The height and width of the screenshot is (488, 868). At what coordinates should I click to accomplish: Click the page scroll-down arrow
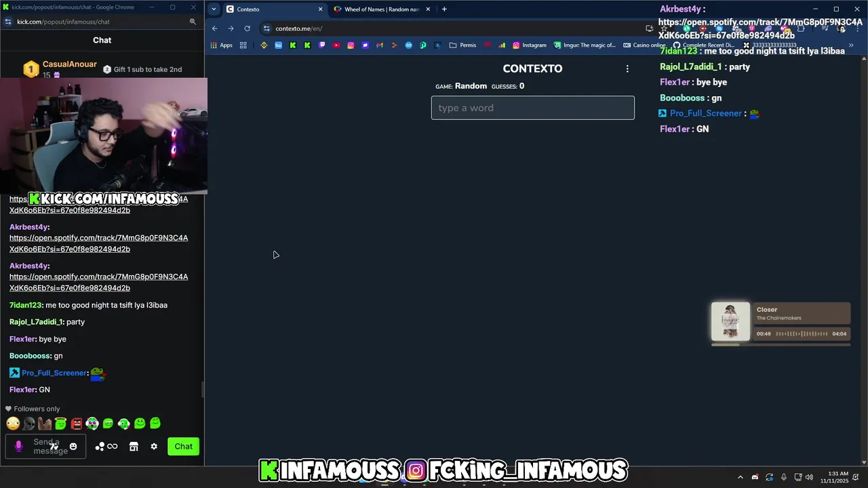(864, 462)
